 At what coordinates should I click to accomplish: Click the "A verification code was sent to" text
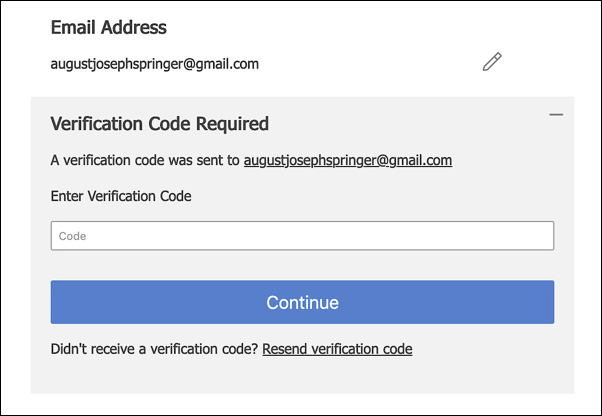(x=146, y=160)
